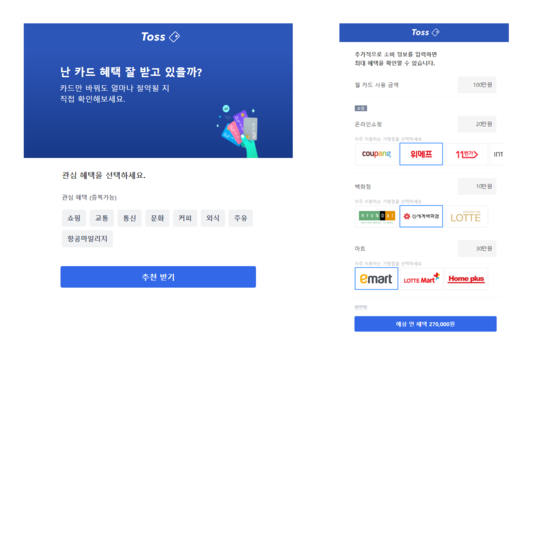Click the Toss logo in left banner

[x=160, y=37]
